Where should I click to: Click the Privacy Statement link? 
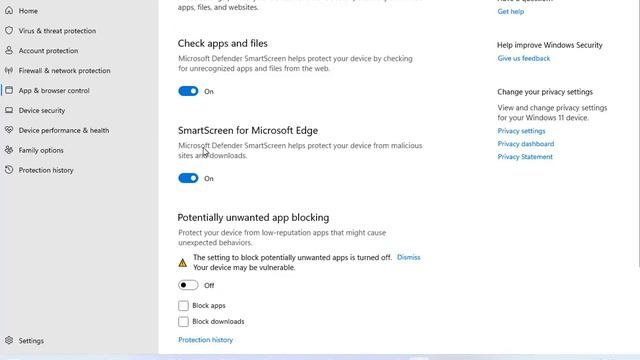(525, 157)
